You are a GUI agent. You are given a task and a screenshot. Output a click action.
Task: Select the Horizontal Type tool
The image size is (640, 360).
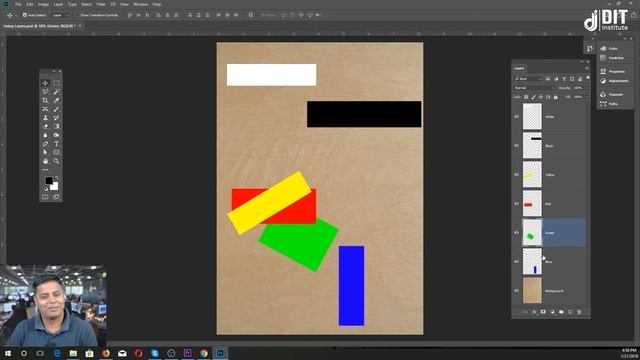56,144
